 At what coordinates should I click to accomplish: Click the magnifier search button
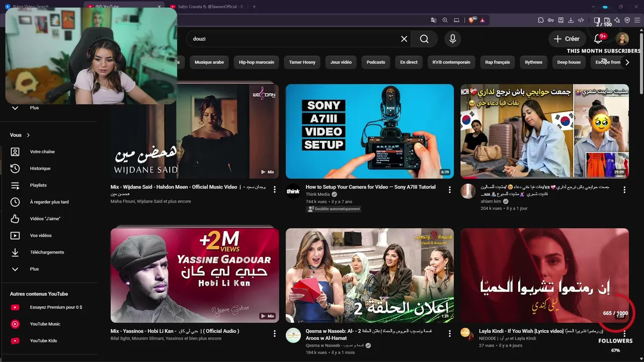tap(424, 39)
